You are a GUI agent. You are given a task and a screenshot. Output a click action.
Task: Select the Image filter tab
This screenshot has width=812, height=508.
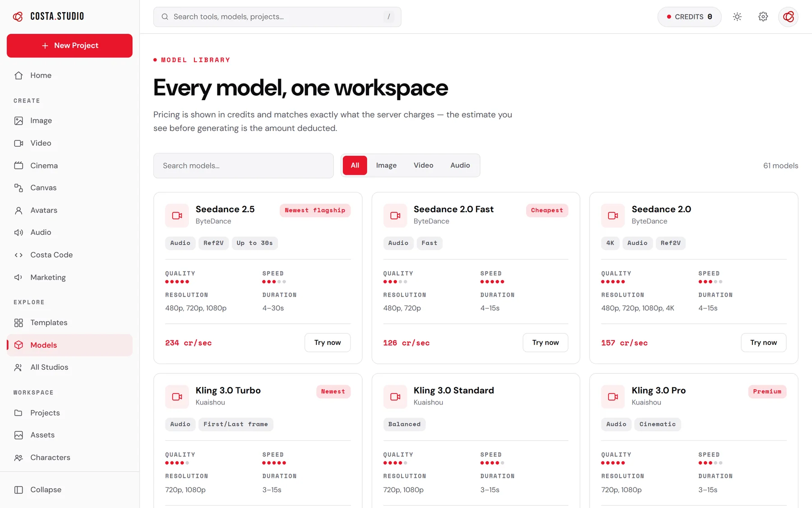tap(387, 165)
